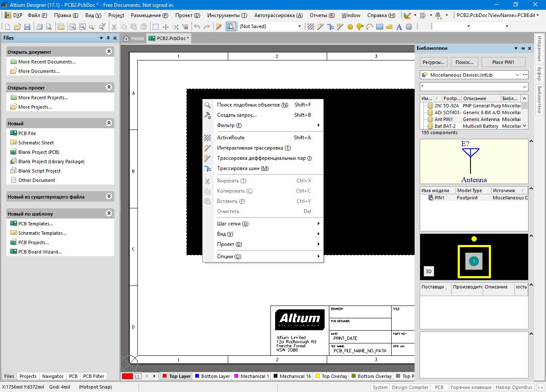Collapse the Открыть документ section
The height and width of the screenshot is (392, 546).
click(109, 52)
